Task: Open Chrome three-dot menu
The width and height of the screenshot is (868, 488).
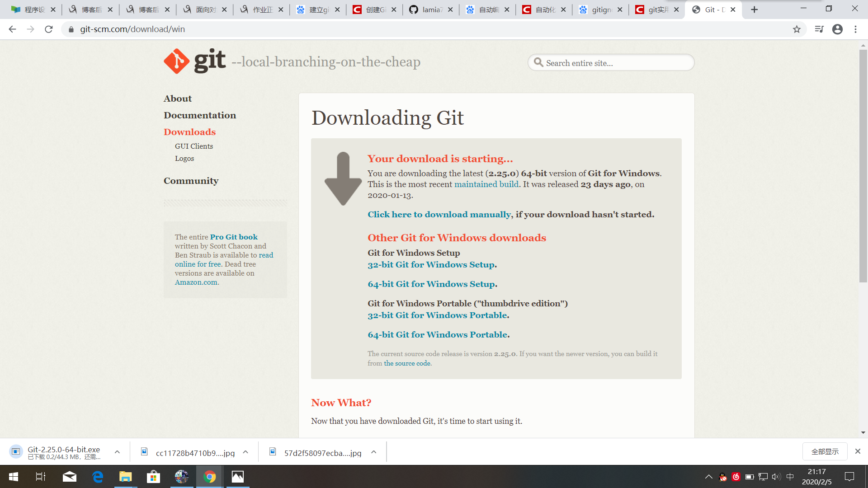Action: pos(855,29)
